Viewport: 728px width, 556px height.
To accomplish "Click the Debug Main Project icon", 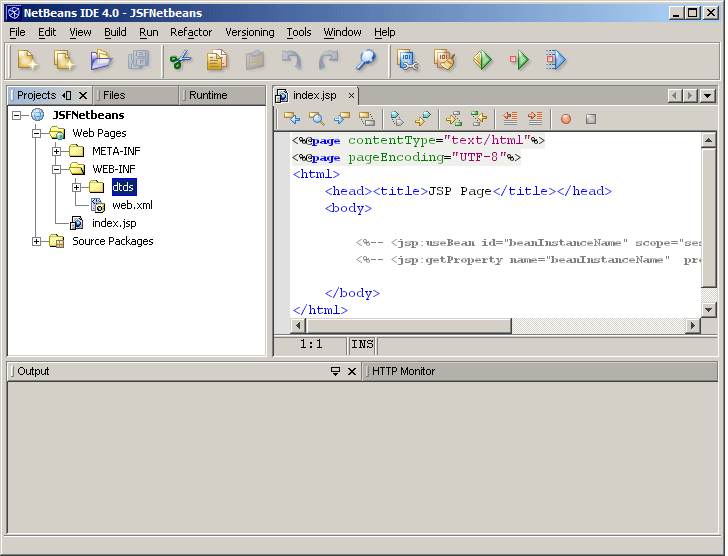I will point(519,60).
